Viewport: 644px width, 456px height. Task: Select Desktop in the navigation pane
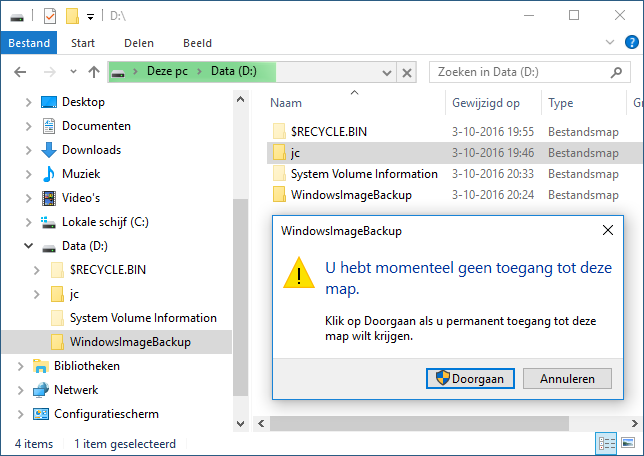83,102
